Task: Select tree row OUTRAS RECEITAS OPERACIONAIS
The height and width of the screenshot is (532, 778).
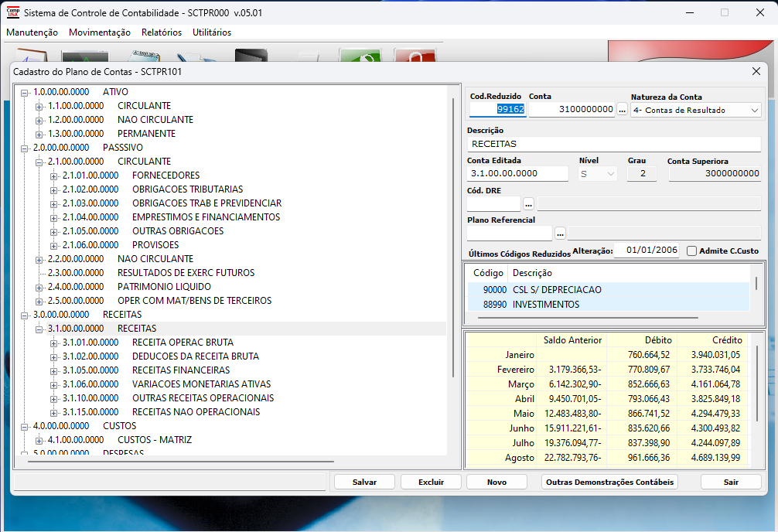Action: (x=203, y=398)
